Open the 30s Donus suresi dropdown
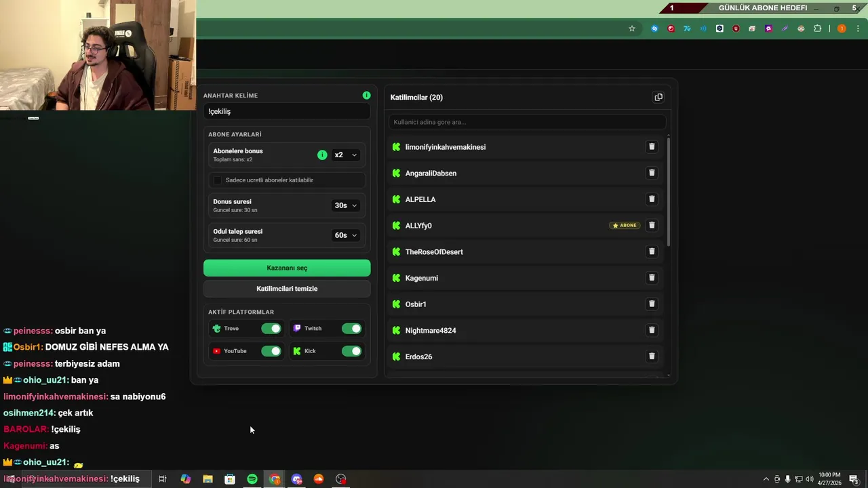 345,205
